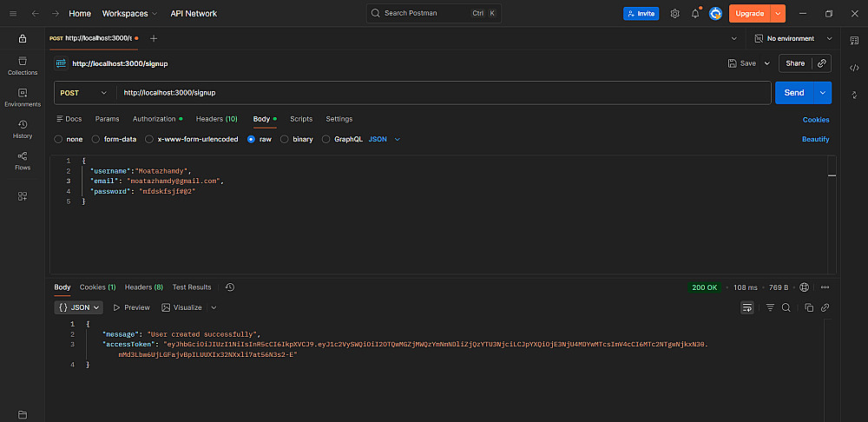Click the notifications bell icon
Screen dimensions: 868x422
695,14
